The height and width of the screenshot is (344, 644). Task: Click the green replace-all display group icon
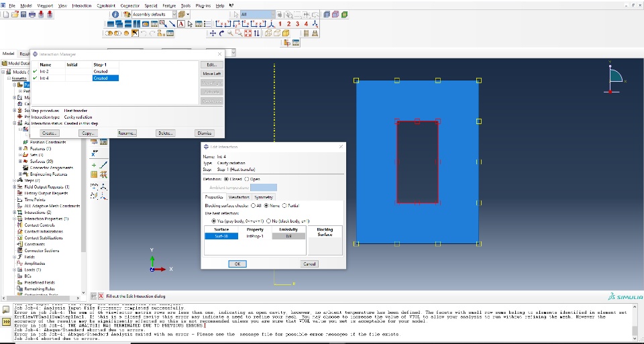(344, 14)
